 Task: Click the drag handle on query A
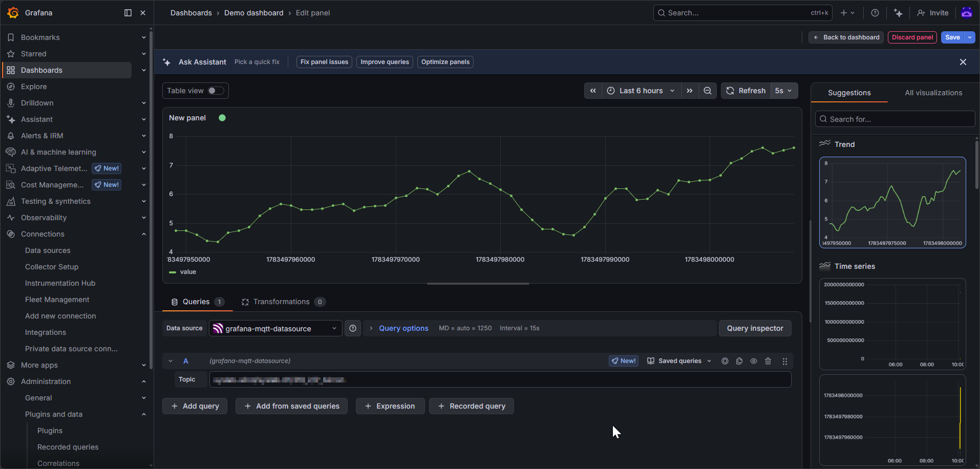[785, 361]
